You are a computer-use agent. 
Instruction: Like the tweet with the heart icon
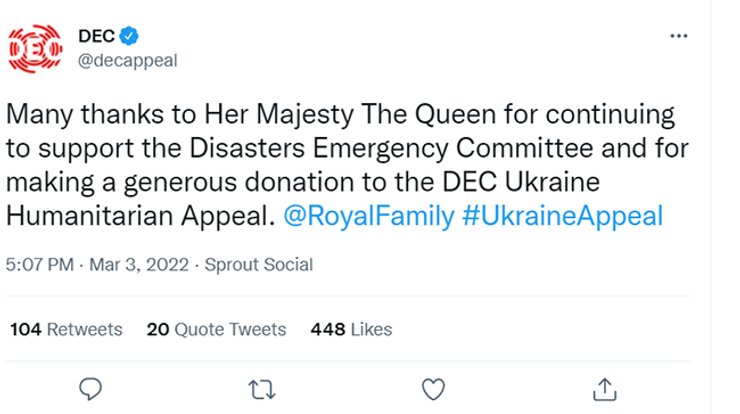pyautogui.click(x=433, y=387)
